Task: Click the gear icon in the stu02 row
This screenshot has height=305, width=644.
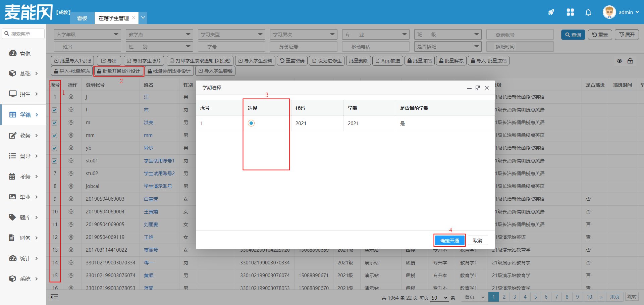Action: pyautogui.click(x=71, y=173)
